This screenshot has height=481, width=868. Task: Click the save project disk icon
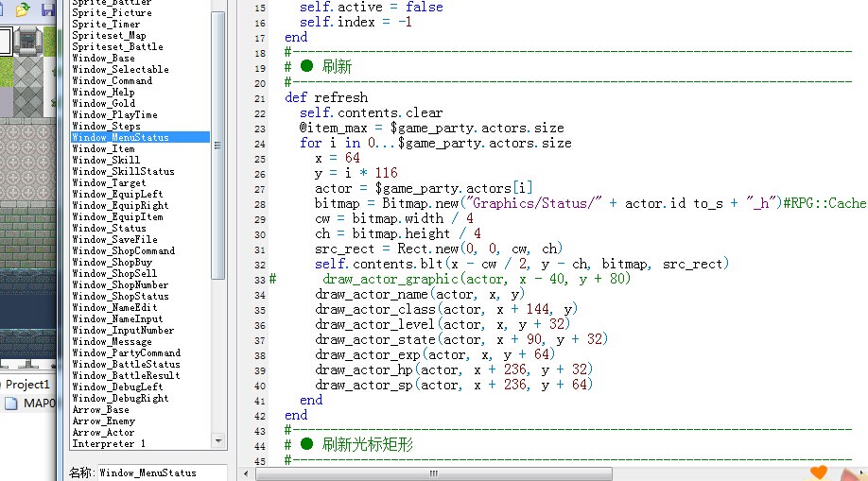tap(47, 9)
